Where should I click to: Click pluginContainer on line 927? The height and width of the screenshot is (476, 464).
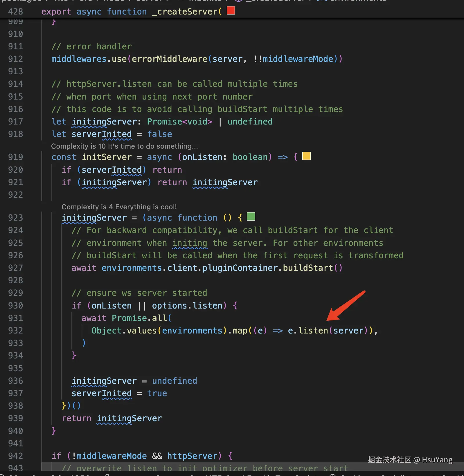coord(240,268)
